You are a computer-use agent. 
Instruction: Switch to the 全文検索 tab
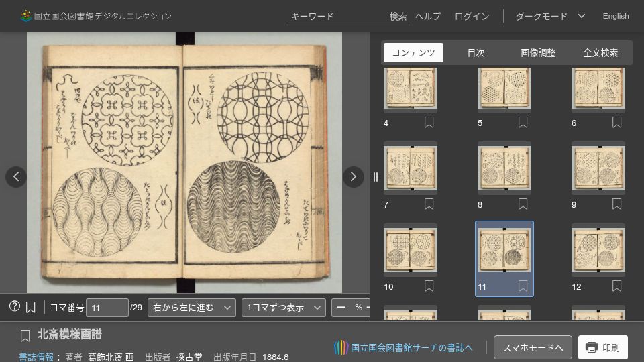[x=600, y=52]
